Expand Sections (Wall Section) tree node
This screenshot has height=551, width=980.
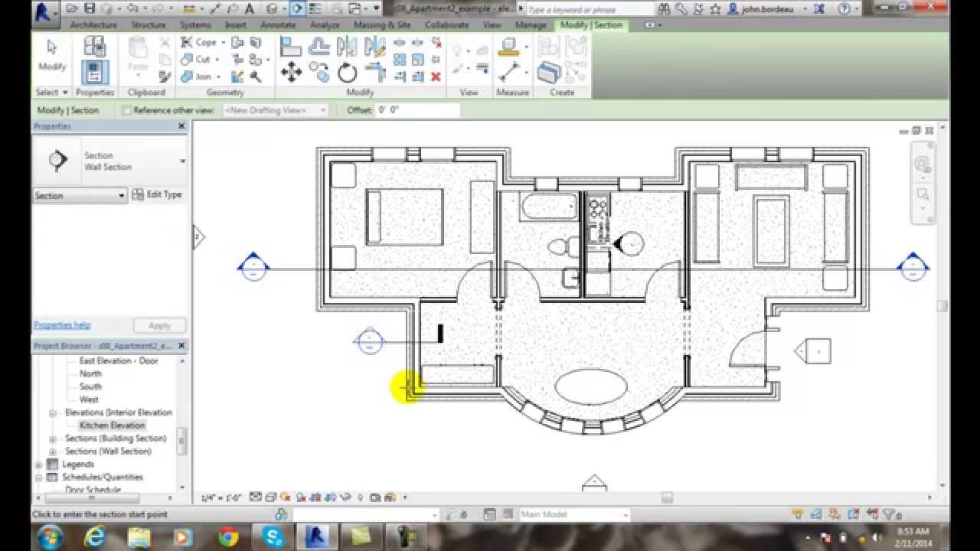pyautogui.click(x=53, y=452)
